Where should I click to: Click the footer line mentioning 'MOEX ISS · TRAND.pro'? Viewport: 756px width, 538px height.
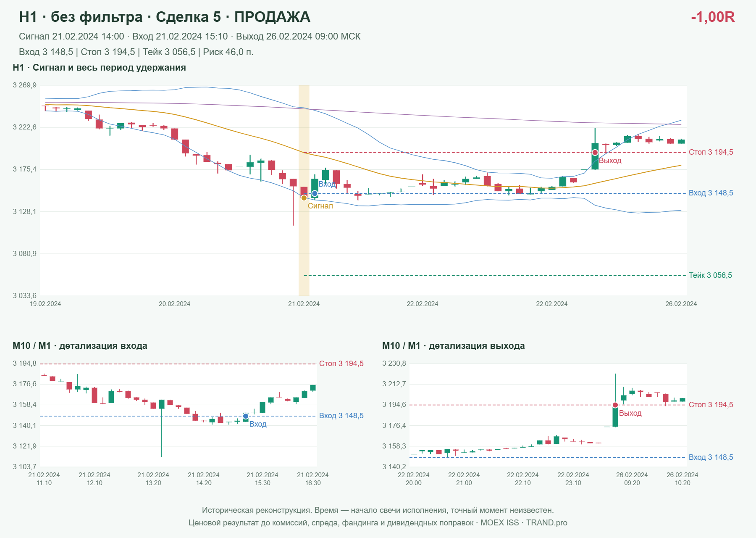coord(378,523)
